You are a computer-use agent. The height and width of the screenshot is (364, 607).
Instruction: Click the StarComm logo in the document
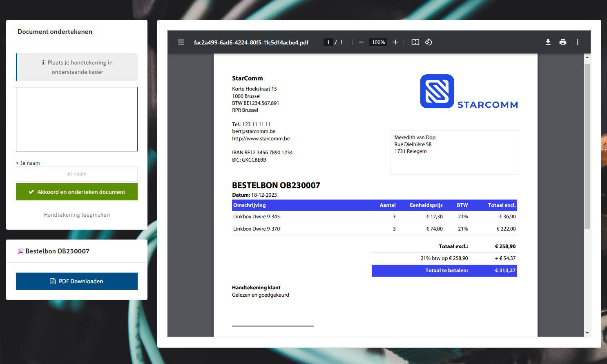pos(437,91)
